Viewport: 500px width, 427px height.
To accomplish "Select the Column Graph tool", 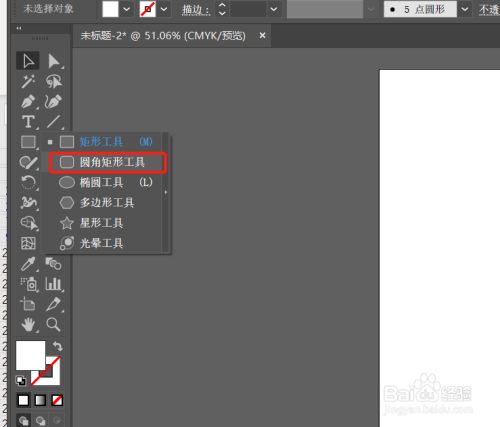I will (53, 284).
